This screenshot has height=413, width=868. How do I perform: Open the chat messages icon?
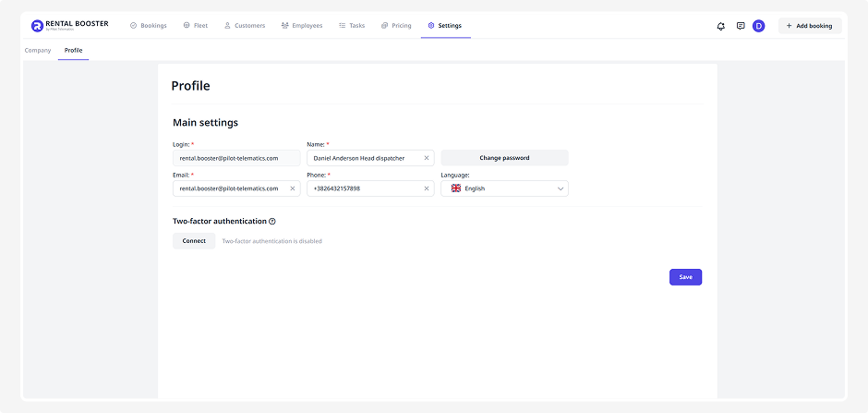coord(741,26)
